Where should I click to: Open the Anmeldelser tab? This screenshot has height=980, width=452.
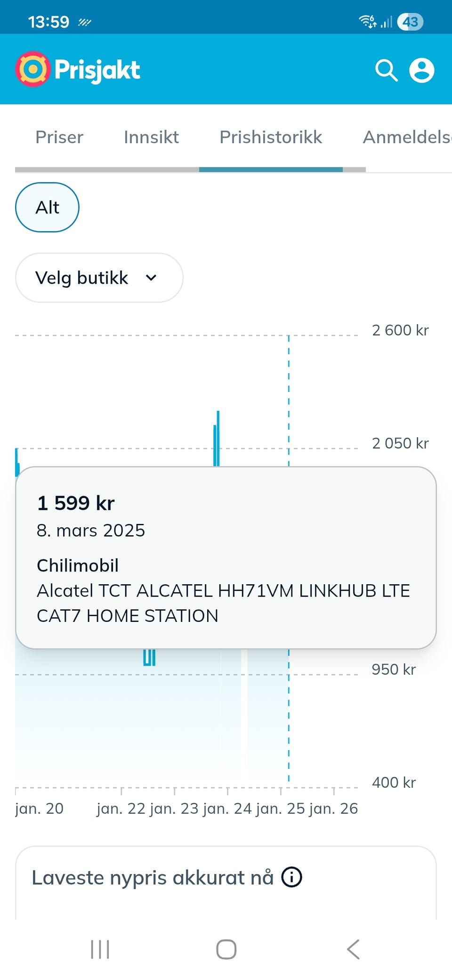pyautogui.click(x=407, y=137)
